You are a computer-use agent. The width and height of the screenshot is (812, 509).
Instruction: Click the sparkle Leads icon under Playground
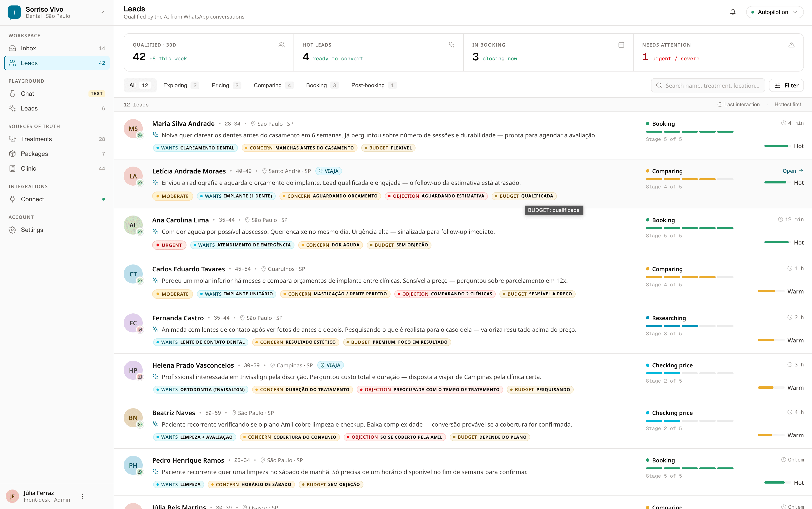[12, 108]
